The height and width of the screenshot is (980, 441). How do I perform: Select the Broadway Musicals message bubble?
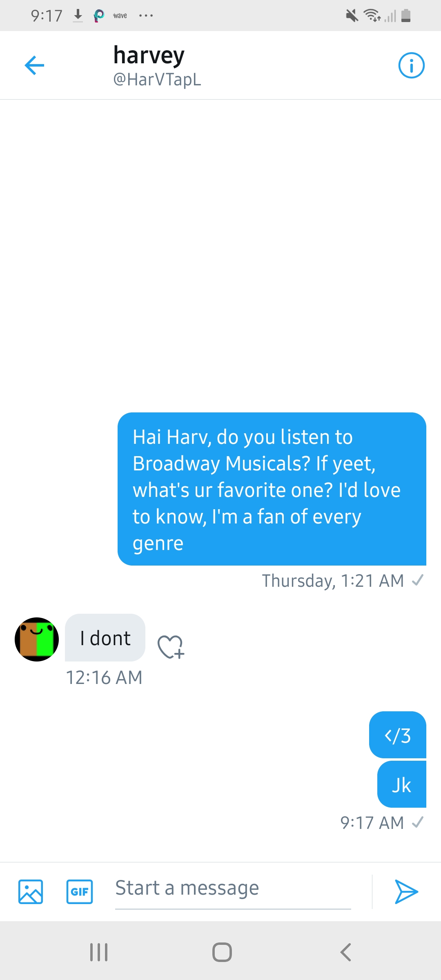272,489
